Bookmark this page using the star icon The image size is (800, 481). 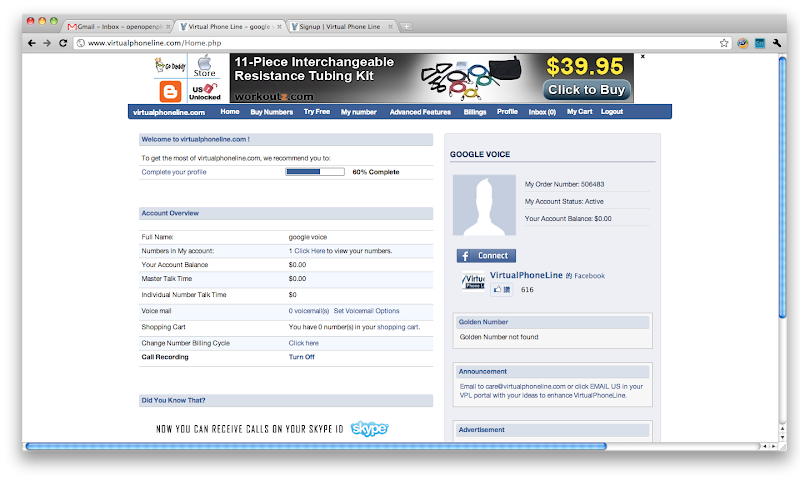tap(724, 43)
